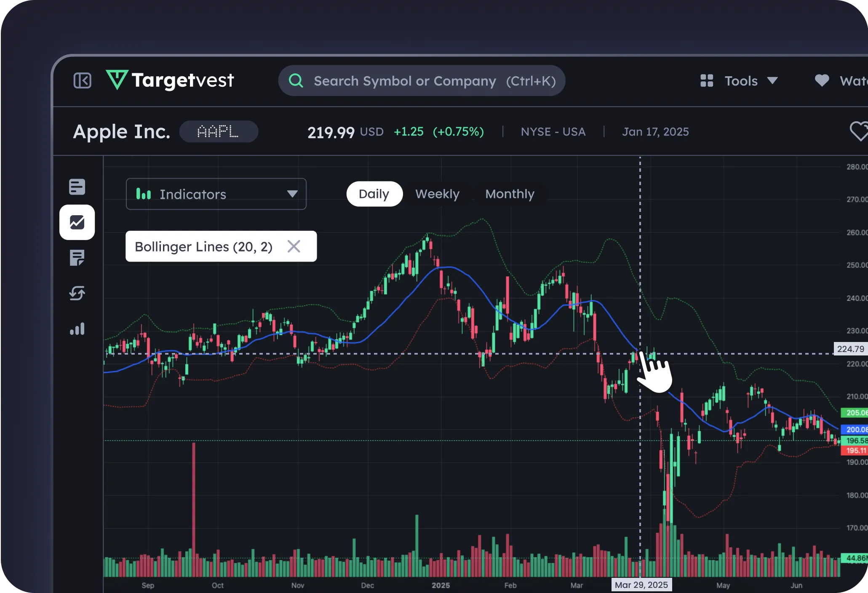
Task: Click the NYSE - USA exchange label
Action: pos(553,132)
